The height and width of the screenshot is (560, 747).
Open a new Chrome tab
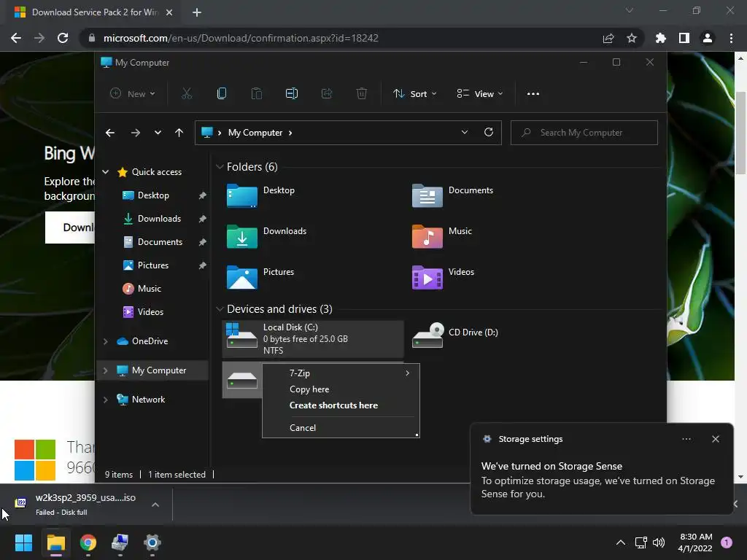point(197,12)
